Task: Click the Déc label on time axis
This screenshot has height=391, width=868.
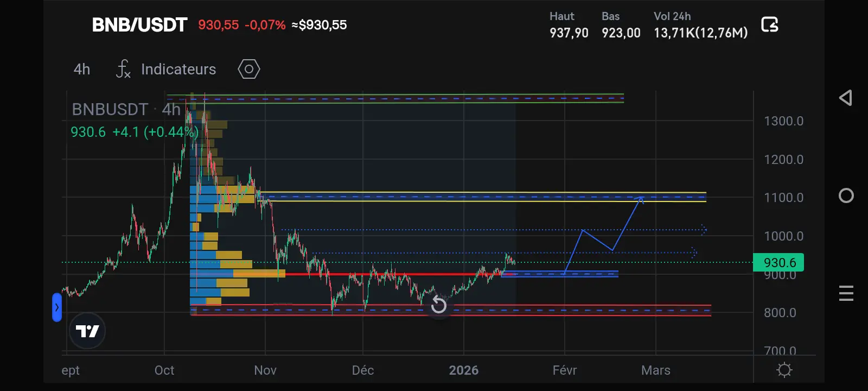Action: 363,370
